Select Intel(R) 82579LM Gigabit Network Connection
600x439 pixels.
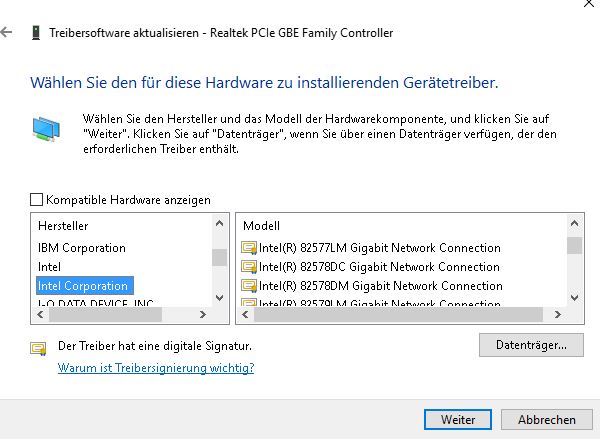(380, 303)
